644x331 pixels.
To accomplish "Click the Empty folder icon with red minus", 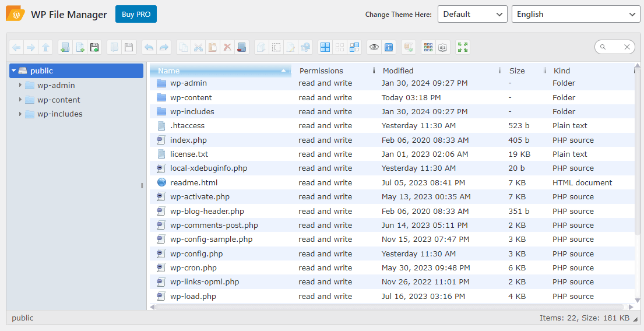I will click(242, 48).
